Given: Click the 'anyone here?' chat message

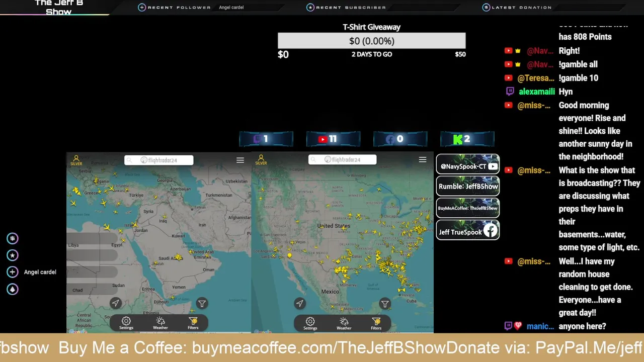Looking at the screenshot, I should click(582, 326).
